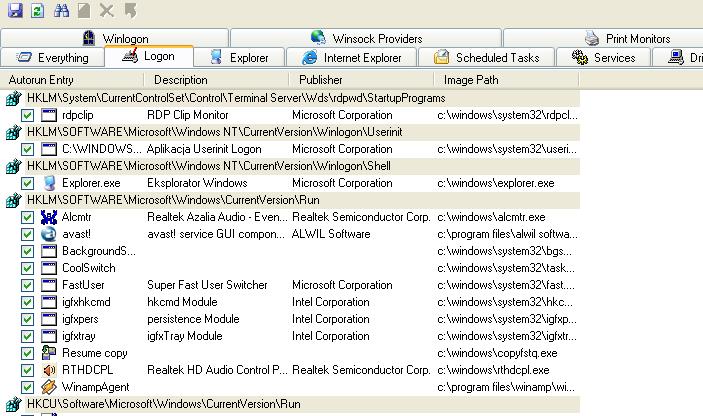The height and width of the screenshot is (416, 703).
Task: Click the 'c:\windows\copyfstq.exe' image path
Action: pos(497,353)
